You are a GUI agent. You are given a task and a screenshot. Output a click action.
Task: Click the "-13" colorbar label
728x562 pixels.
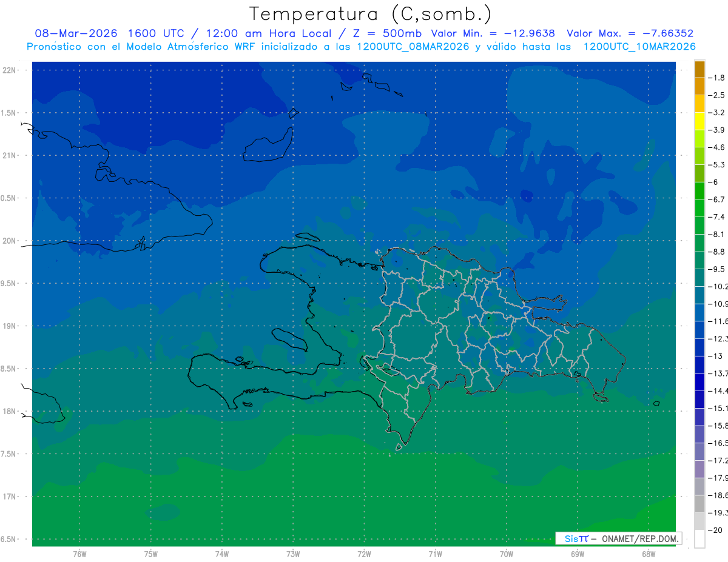(x=716, y=356)
